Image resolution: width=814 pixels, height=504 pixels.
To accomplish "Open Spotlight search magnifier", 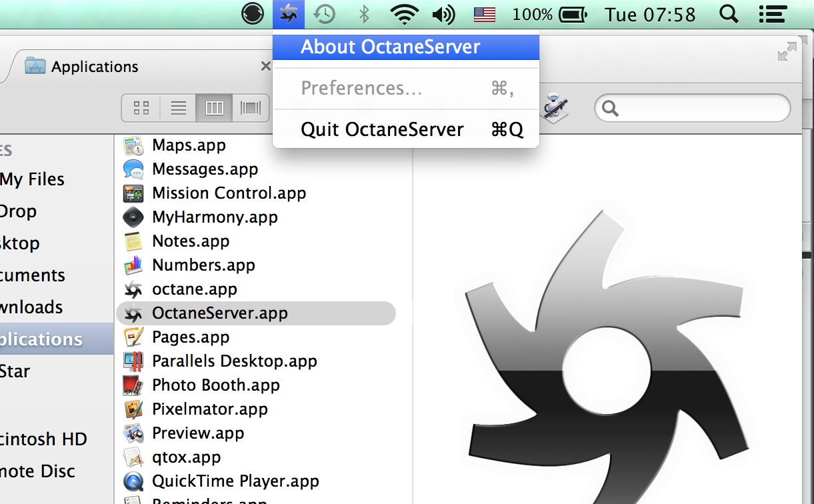I will coord(730,14).
